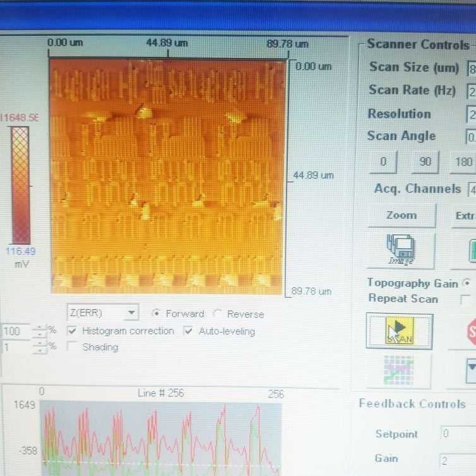Image resolution: width=476 pixels, height=476 pixels.
Task: Click the Scan Angle input field
Action: click(x=471, y=137)
